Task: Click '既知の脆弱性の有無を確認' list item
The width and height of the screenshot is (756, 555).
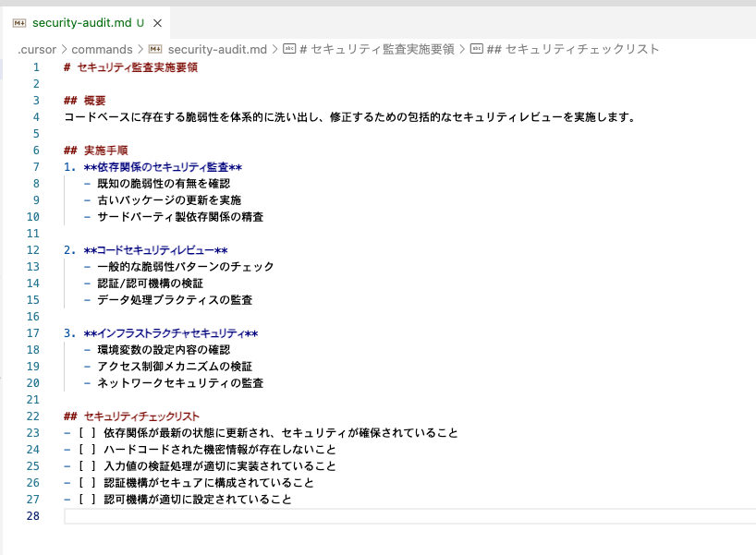Action: coord(164,184)
